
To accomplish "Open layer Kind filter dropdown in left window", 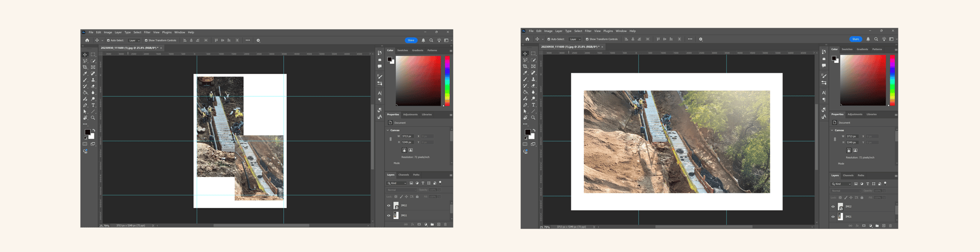I will click(x=397, y=183).
